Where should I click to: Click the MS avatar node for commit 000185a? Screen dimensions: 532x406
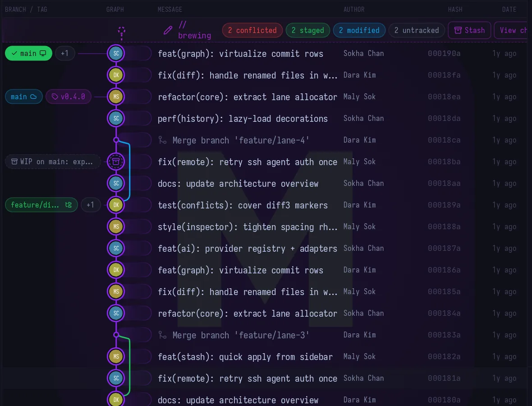tap(116, 291)
